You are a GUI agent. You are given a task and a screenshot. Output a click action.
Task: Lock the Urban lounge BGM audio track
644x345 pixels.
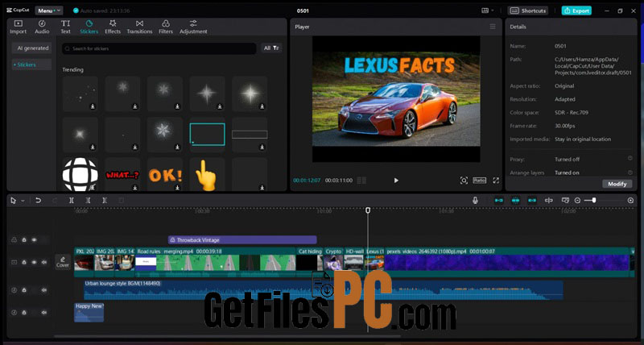pyautogui.click(x=24, y=290)
